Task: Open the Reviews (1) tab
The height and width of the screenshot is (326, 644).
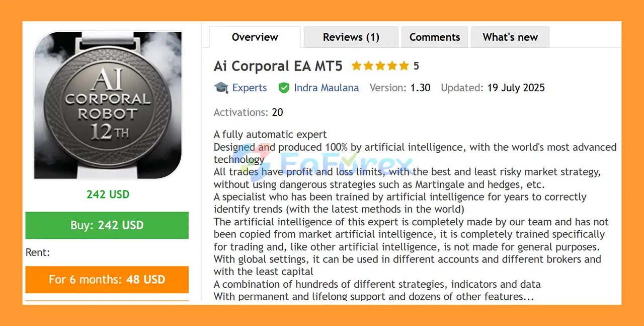Action: click(351, 37)
